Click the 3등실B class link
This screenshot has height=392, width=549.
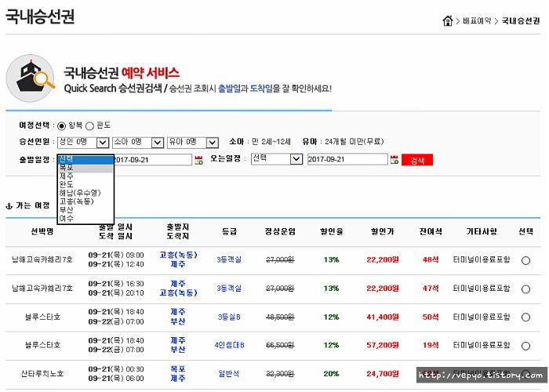[229, 317]
